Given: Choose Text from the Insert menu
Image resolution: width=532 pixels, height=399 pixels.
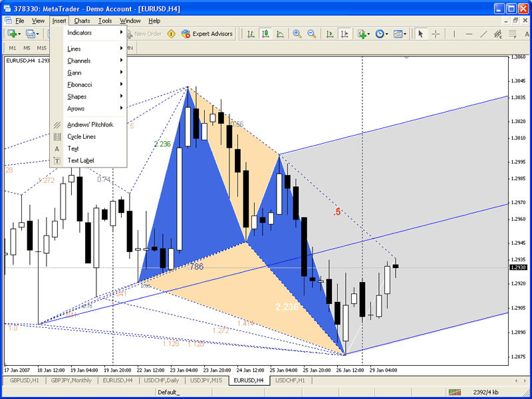Looking at the screenshot, I should 88,148.
